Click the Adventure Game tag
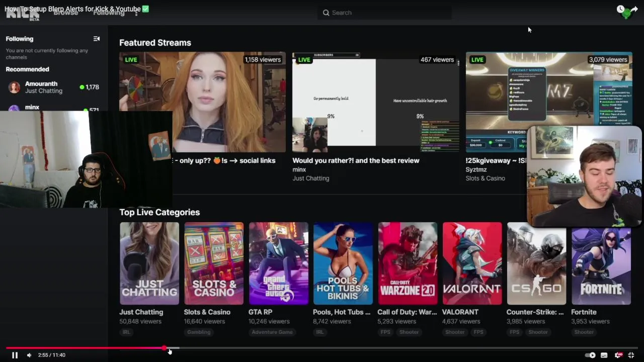The height and width of the screenshot is (362, 644). point(272,332)
